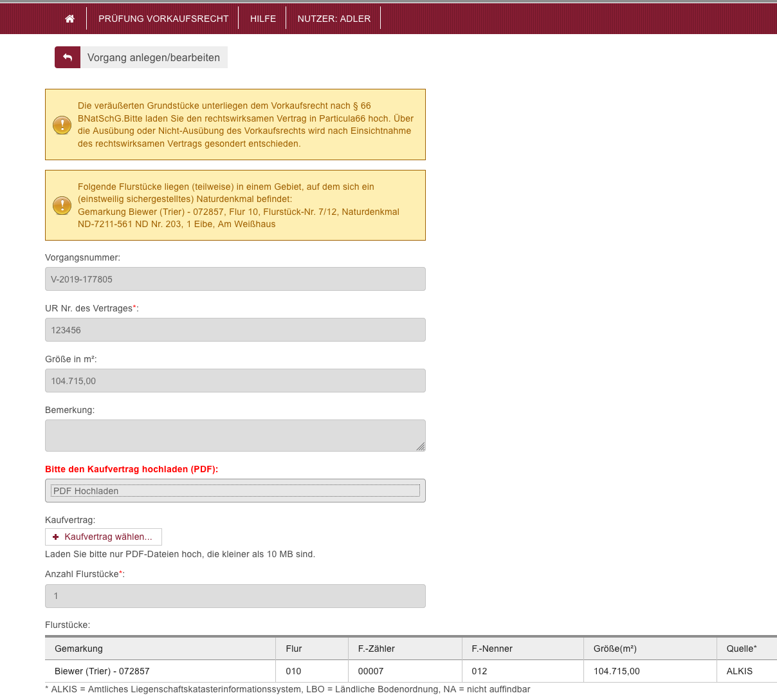The width and height of the screenshot is (777, 700).
Task: Click the Vorgang anlegen/bearbeiten label
Action: (x=154, y=57)
